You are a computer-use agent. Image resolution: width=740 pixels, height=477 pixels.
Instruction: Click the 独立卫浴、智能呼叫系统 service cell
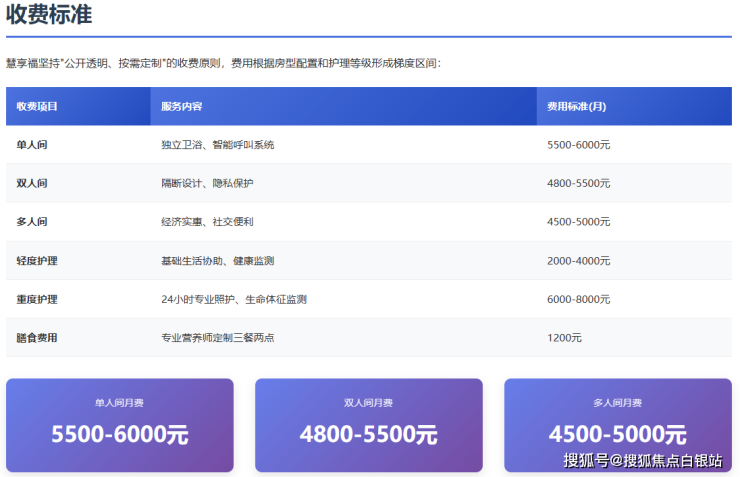tap(217, 145)
